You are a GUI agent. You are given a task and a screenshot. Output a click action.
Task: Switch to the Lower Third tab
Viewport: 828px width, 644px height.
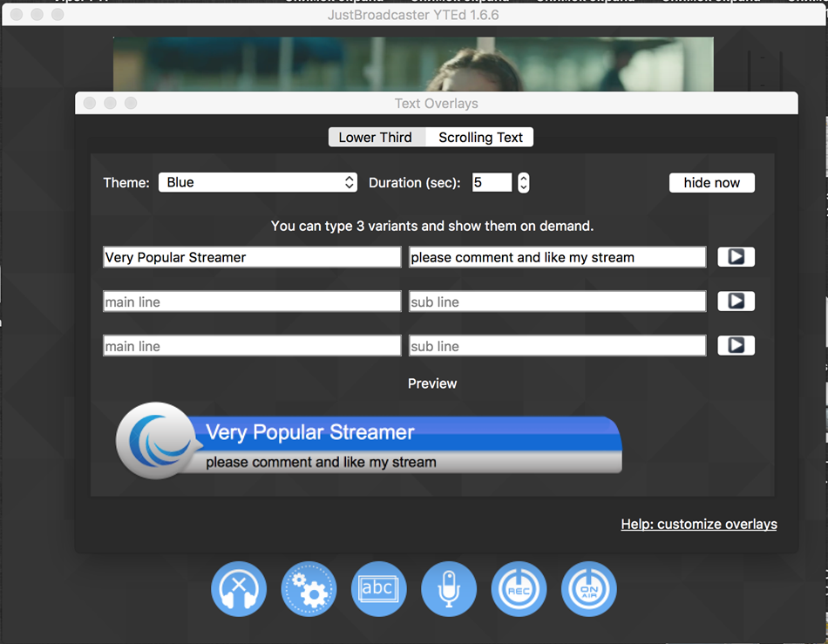coord(376,138)
